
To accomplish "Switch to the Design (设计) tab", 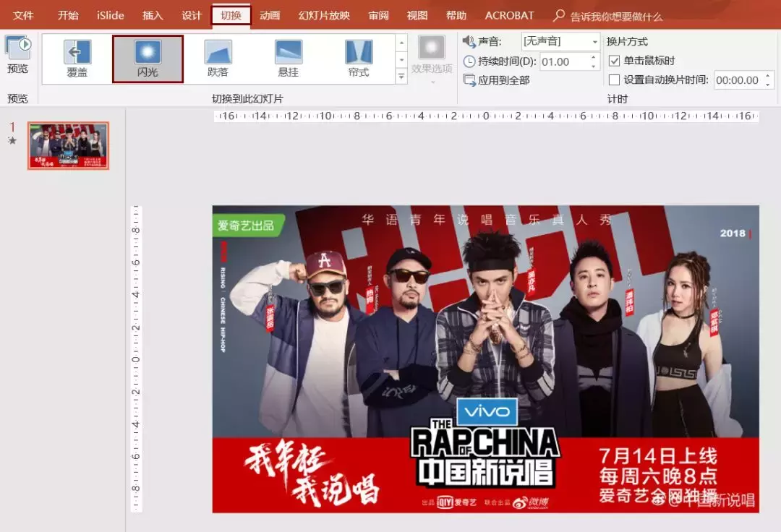I will point(191,15).
